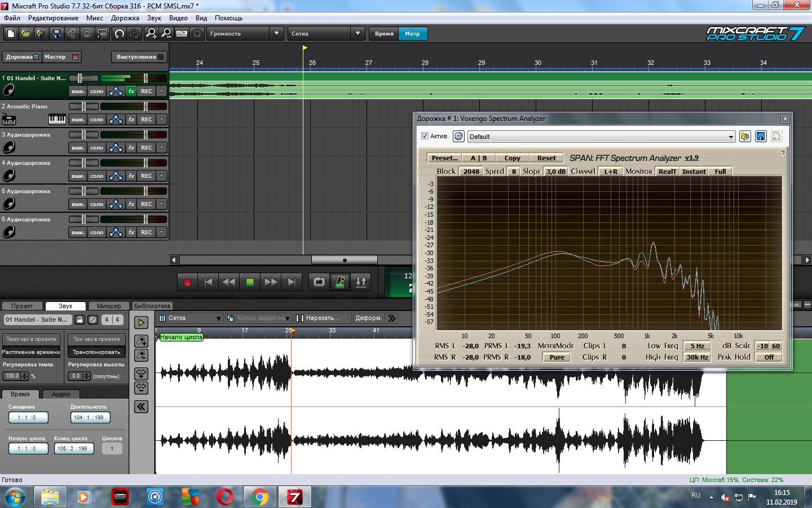This screenshot has width=812, height=508.
Task: Click the Транспонировать button
Action: (x=96, y=352)
